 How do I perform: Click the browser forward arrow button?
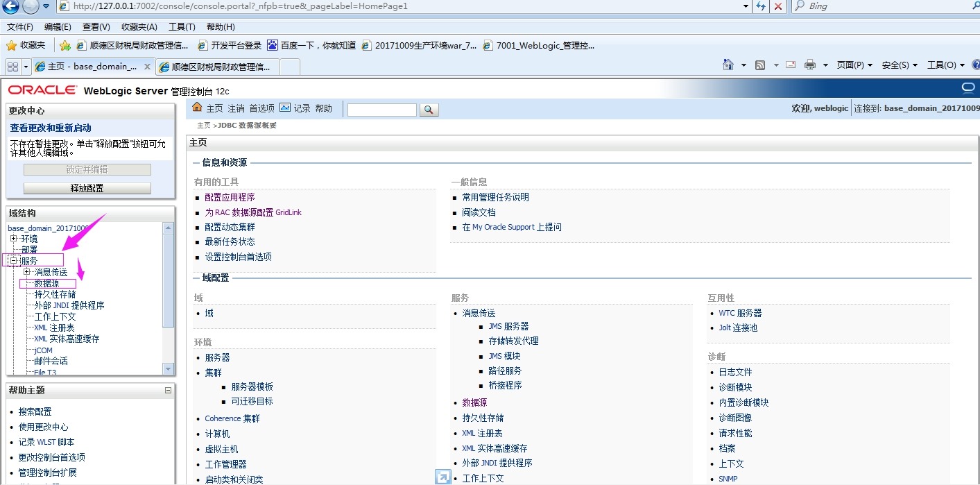point(31,7)
